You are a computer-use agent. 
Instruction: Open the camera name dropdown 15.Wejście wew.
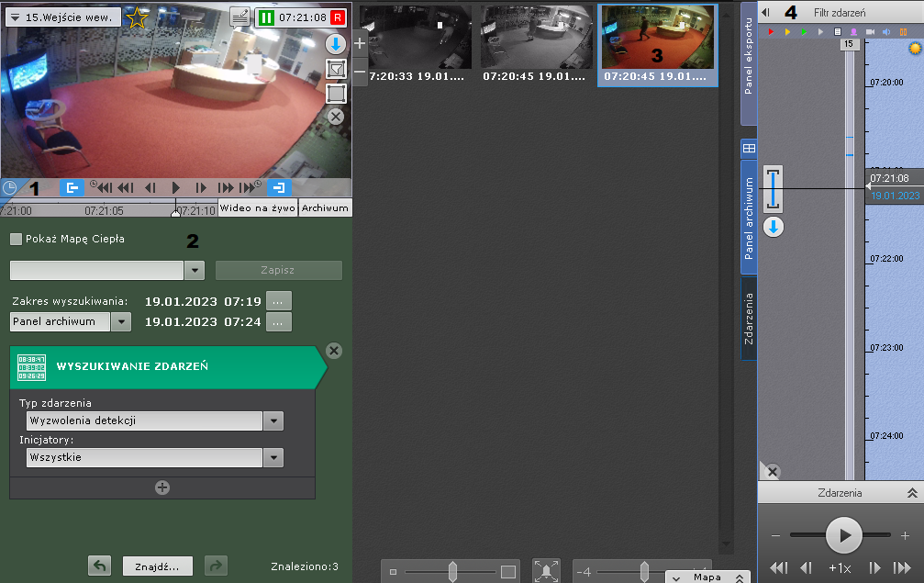click(63, 17)
